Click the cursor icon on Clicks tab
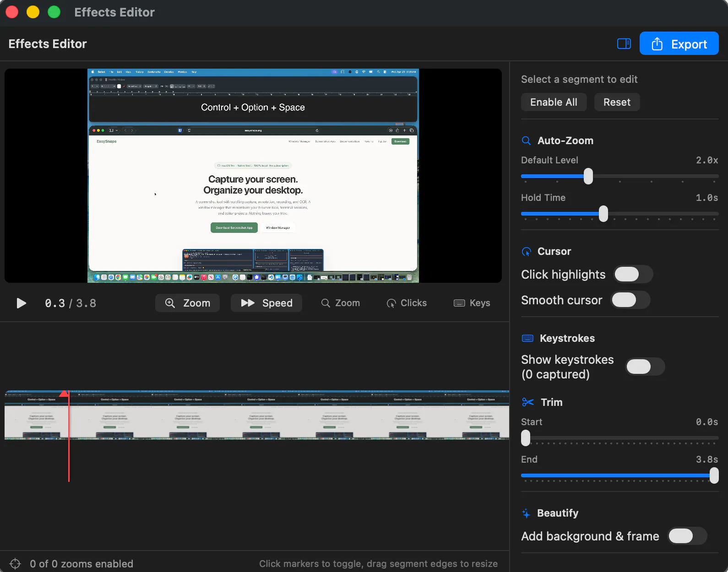Image resolution: width=728 pixels, height=572 pixels. (x=391, y=303)
